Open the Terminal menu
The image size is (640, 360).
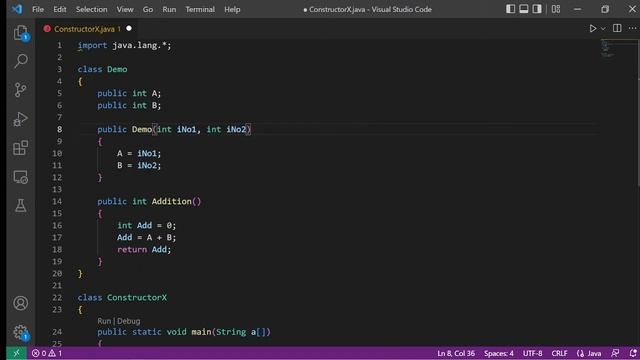click(x=200, y=9)
